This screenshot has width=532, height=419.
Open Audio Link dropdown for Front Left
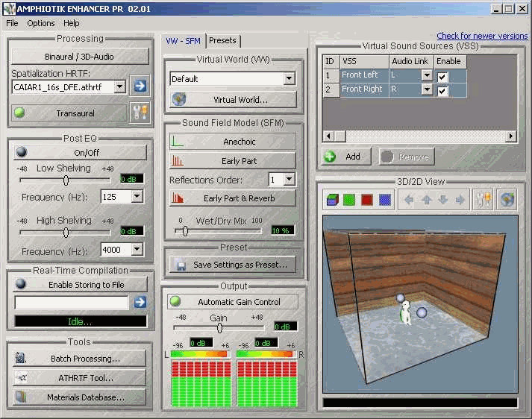point(427,75)
